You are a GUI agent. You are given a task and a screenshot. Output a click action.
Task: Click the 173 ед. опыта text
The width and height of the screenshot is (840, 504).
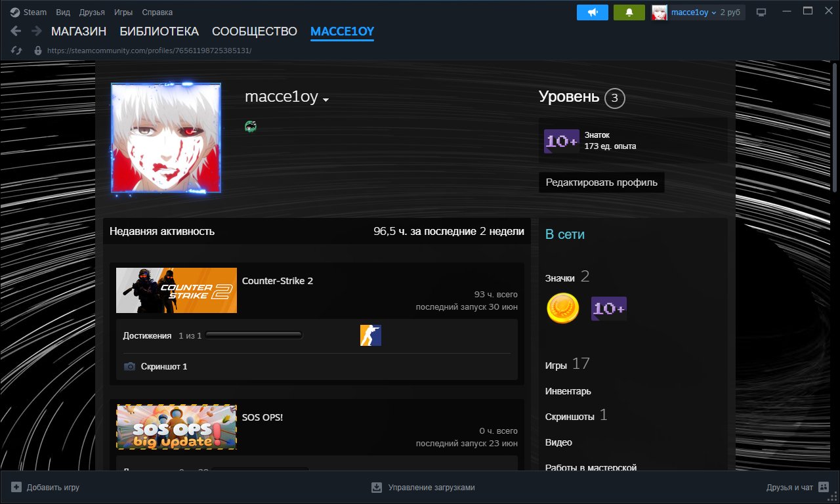[610, 146]
